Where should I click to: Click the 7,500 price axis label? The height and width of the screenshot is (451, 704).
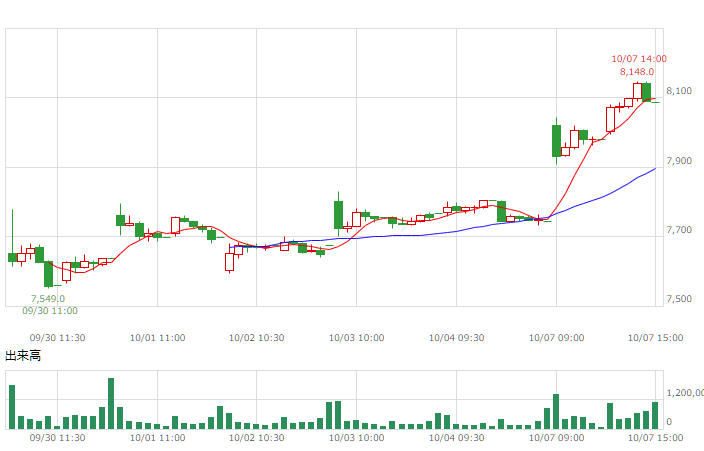[679, 299]
